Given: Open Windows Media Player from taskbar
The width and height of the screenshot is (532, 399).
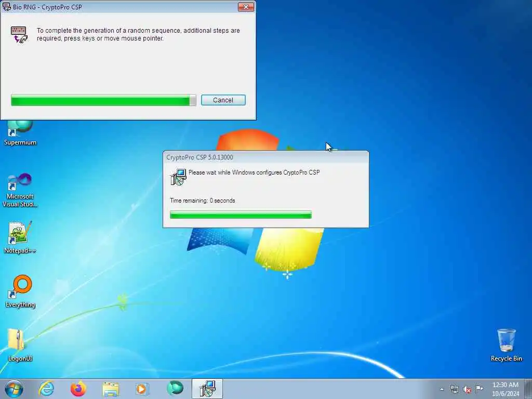Looking at the screenshot, I should [142, 389].
